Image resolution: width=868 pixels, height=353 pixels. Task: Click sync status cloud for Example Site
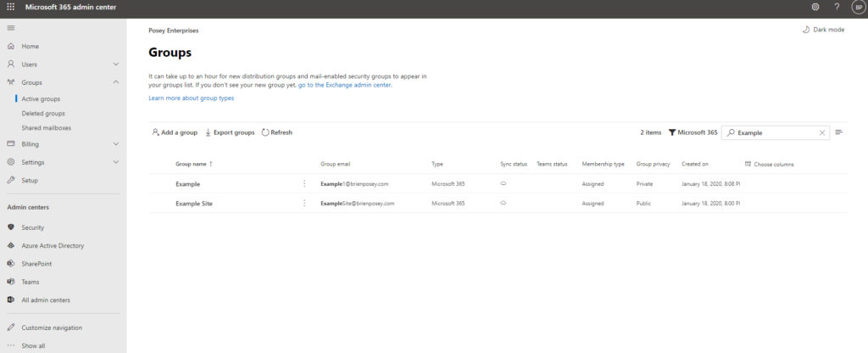click(504, 203)
